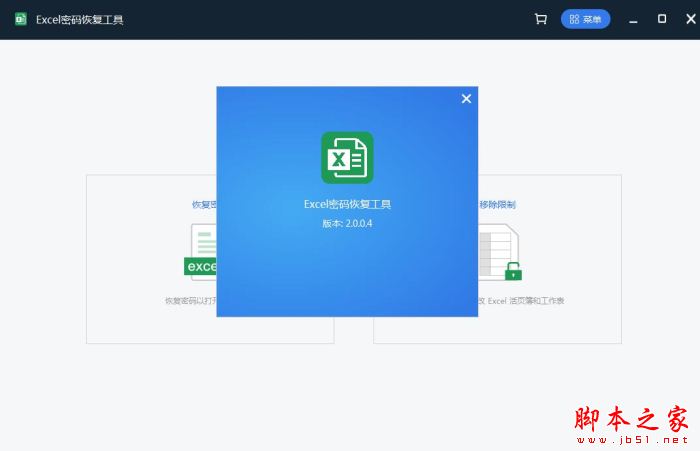The height and width of the screenshot is (451, 700).
Task: Click the Excel logo in about dialog
Action: (347, 158)
